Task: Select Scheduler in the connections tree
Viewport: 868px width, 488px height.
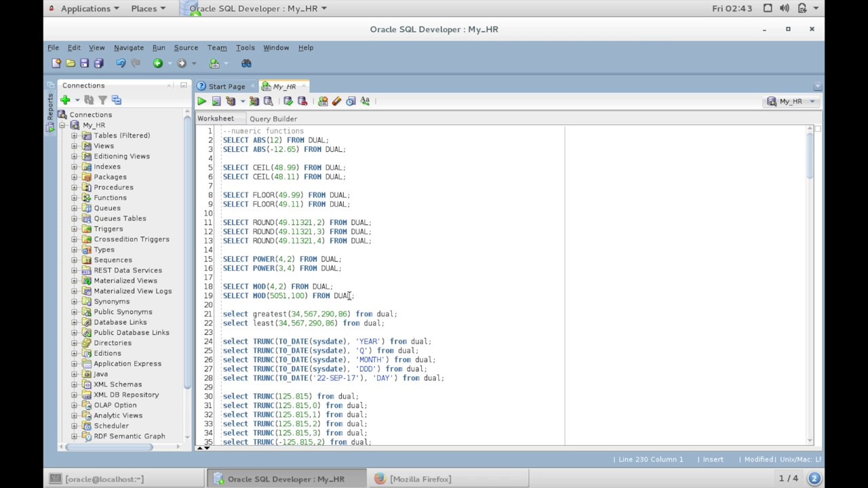Action: coord(111,426)
